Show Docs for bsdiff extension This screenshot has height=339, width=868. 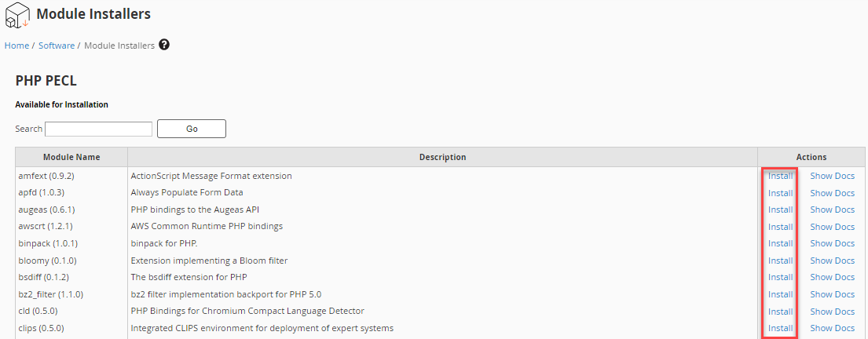(x=832, y=277)
